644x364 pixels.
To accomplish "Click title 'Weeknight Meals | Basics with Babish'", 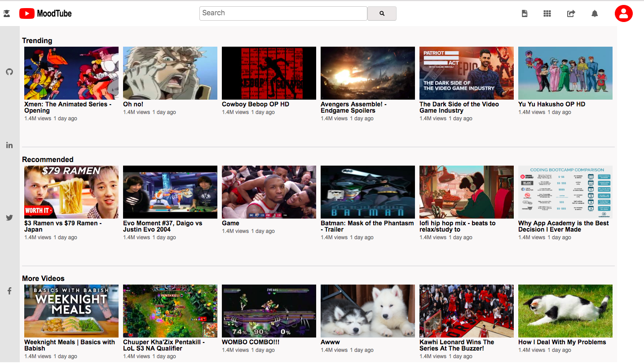I will (x=70, y=345).
